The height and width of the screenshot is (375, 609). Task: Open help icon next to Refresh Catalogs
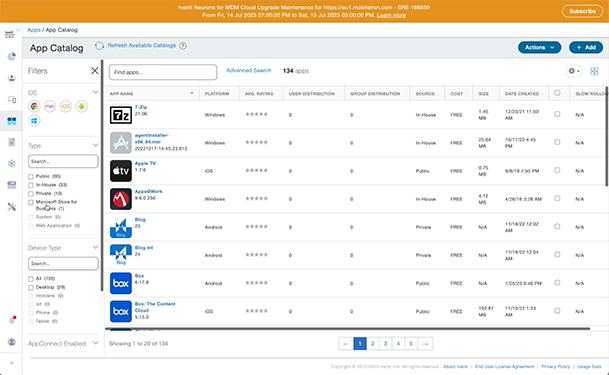pyautogui.click(x=183, y=46)
